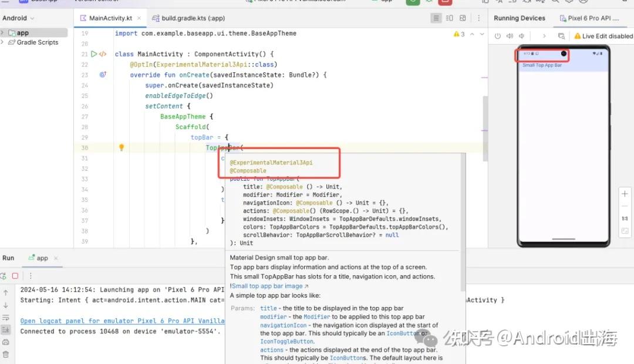Click the trash icon to clear Run output

[6, 354]
